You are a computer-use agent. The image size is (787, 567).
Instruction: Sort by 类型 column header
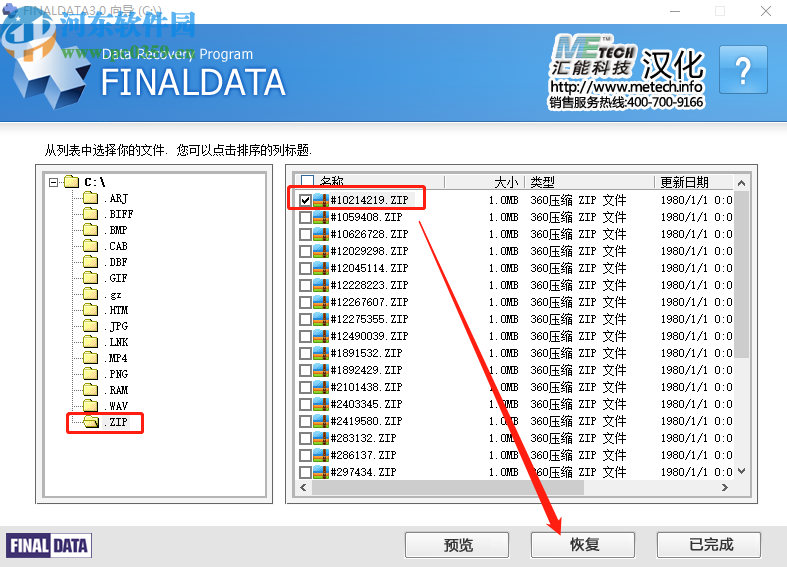(x=543, y=182)
